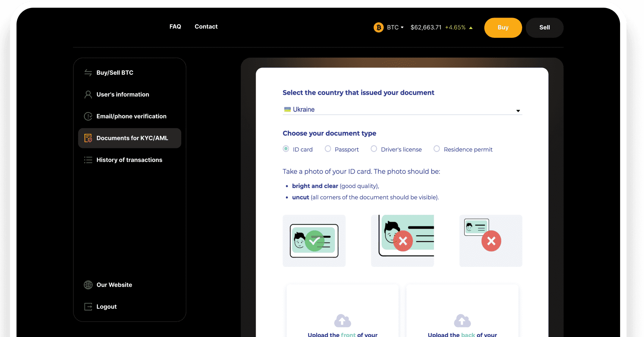
Task: Click the upload cloud icon for front side
Action: point(342,320)
